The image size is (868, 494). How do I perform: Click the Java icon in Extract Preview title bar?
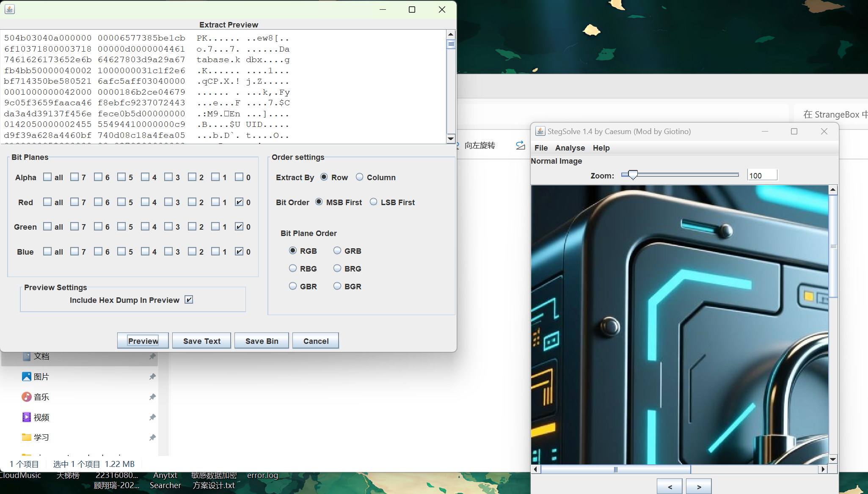10,9
